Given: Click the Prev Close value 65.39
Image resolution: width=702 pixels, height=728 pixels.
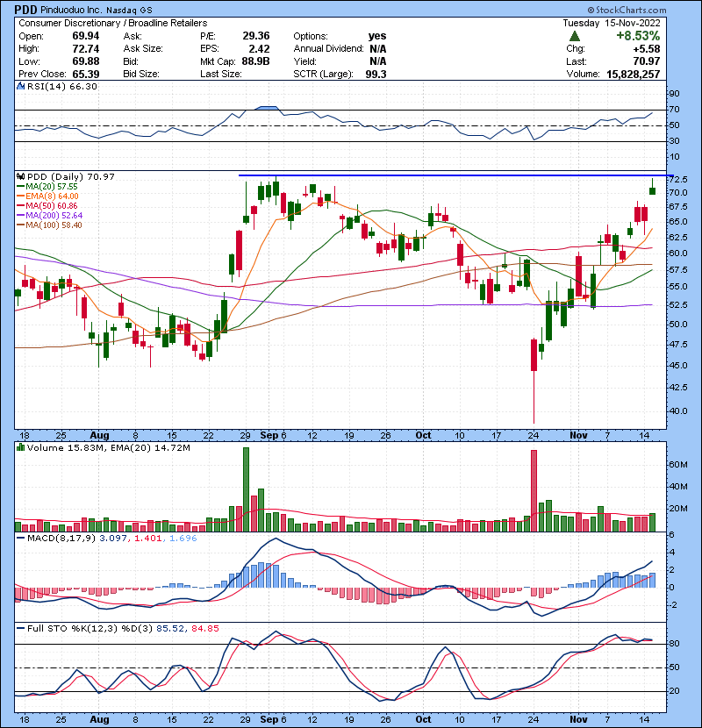Looking at the screenshot, I should (x=86, y=74).
